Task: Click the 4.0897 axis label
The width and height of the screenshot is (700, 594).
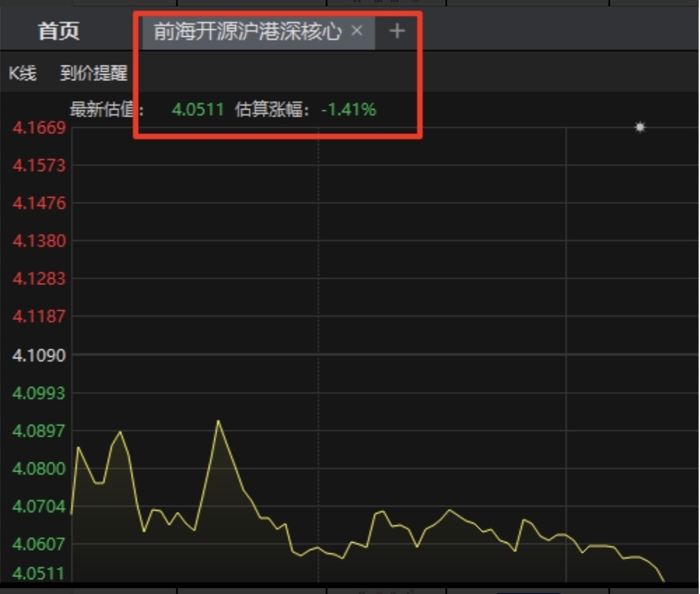Action: point(39,431)
